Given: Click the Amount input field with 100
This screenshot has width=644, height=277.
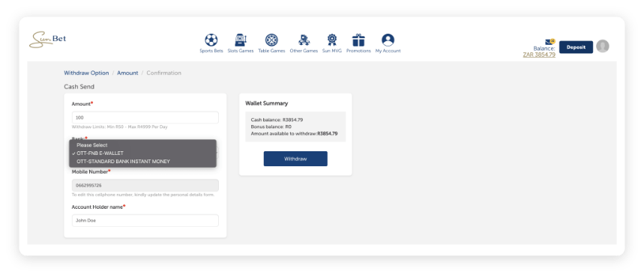Looking at the screenshot, I should [x=145, y=118].
